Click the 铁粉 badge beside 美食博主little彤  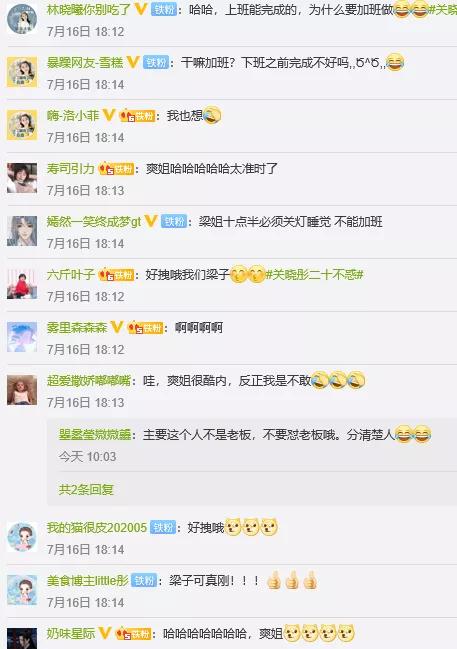point(144,580)
